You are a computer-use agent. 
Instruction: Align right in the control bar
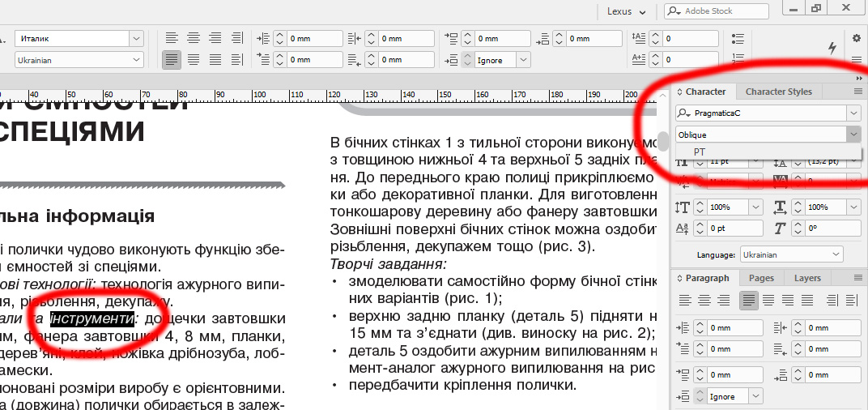(x=215, y=38)
